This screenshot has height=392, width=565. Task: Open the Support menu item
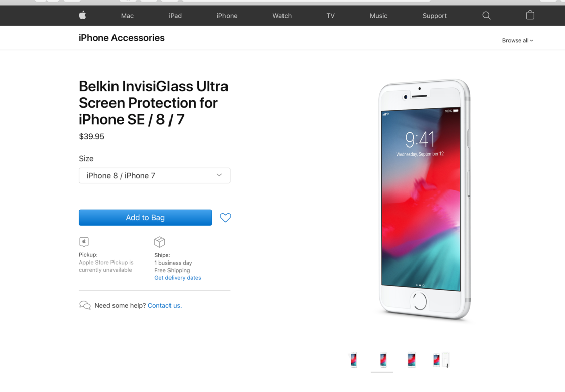click(434, 16)
